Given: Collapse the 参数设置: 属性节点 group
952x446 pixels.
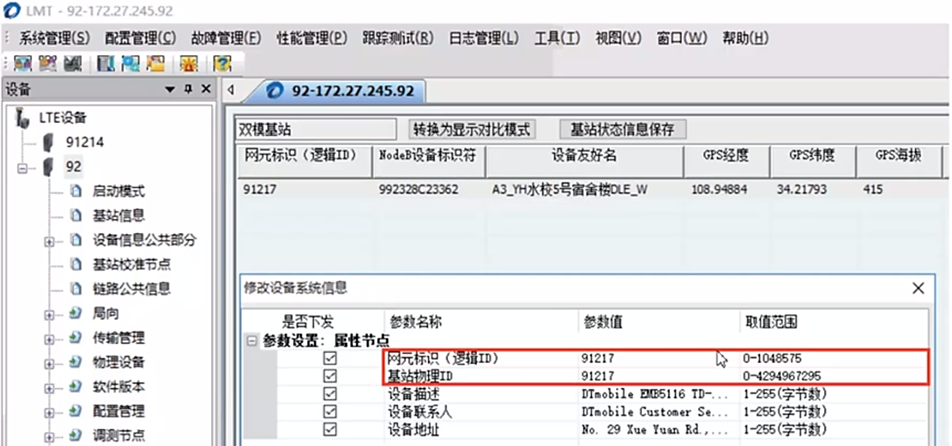Looking at the screenshot, I should [251, 341].
